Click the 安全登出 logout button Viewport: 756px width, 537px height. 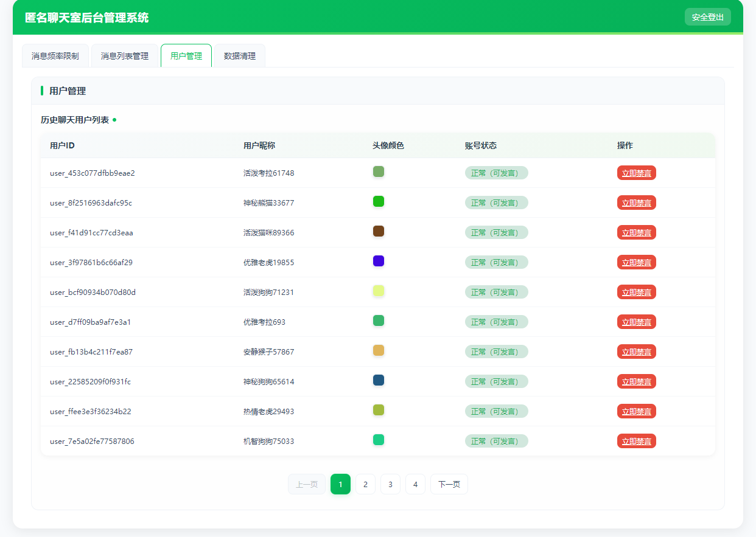pos(707,17)
